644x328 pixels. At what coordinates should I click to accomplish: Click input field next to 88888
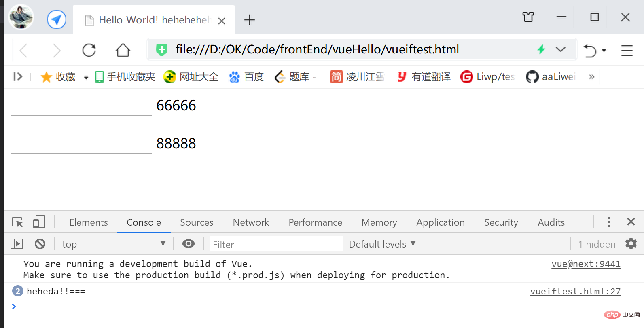pyautogui.click(x=81, y=145)
